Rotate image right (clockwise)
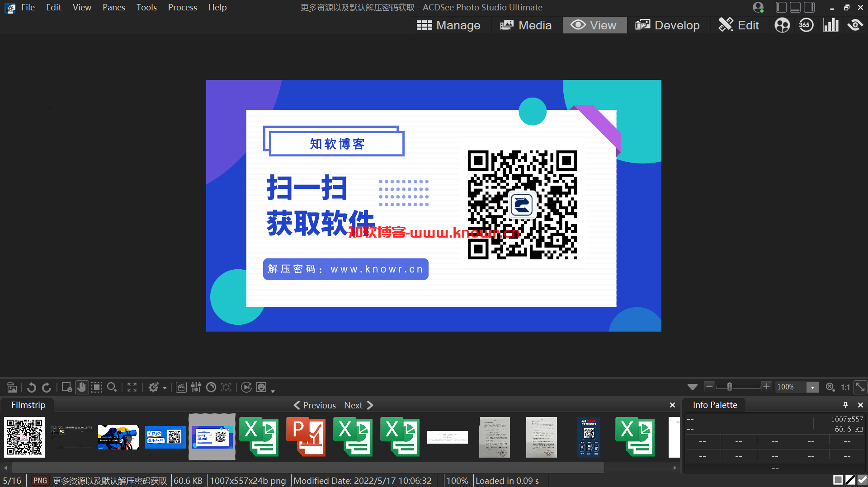Image resolution: width=868 pixels, height=487 pixels. tap(47, 387)
